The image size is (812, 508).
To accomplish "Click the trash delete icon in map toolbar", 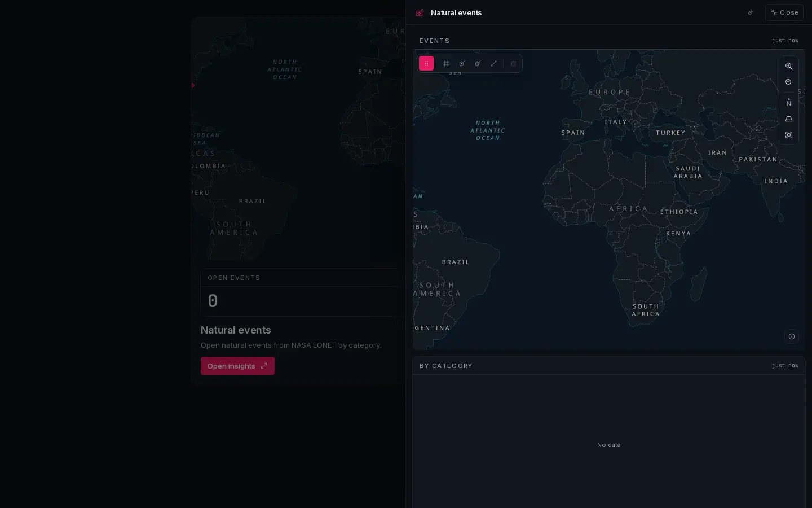I will 513,63.
